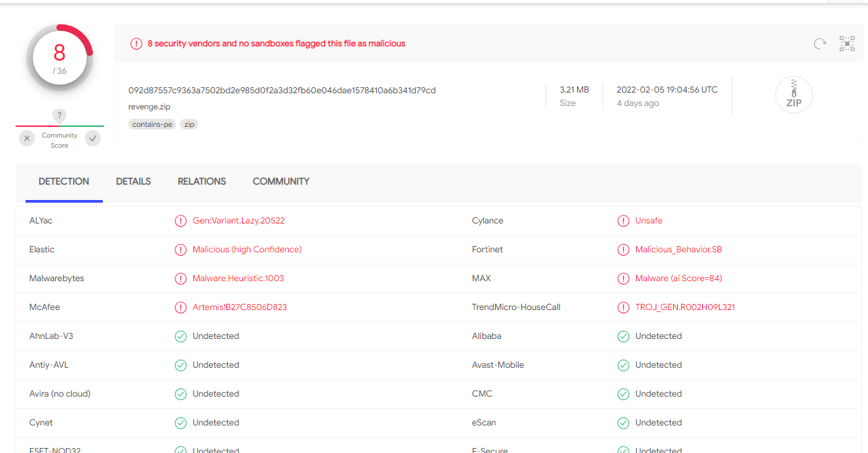
Task: Open the RELATIONS tab
Action: [x=202, y=182]
